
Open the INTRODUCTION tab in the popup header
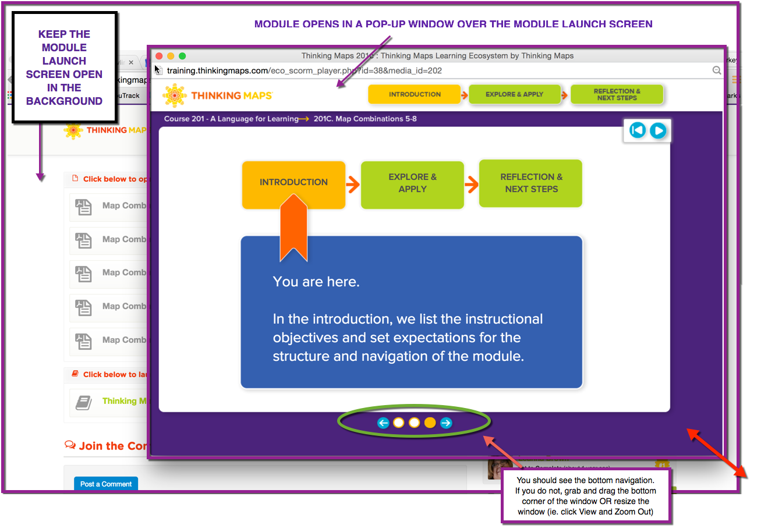click(415, 94)
